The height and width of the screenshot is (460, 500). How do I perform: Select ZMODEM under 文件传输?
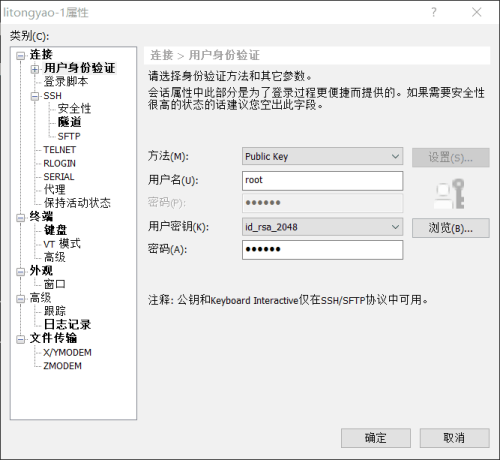click(63, 366)
